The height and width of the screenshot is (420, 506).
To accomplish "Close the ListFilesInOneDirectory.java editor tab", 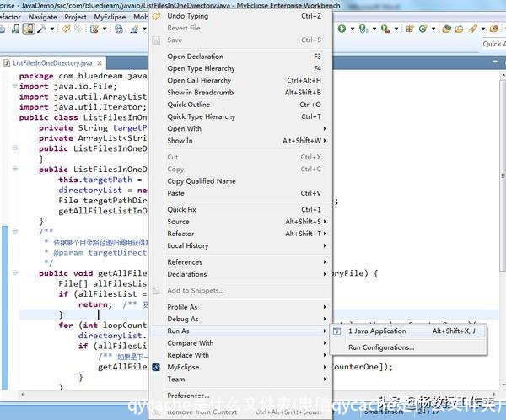I will coord(100,63).
